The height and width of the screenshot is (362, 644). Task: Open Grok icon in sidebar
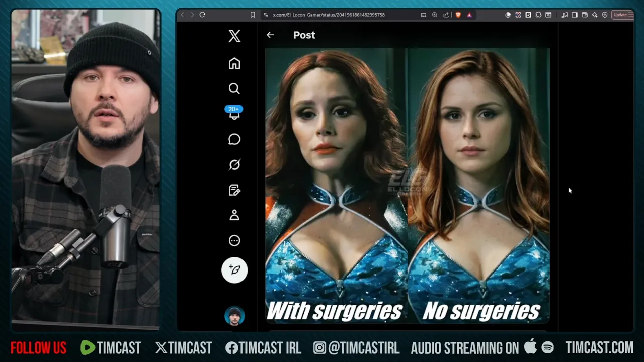234,165
